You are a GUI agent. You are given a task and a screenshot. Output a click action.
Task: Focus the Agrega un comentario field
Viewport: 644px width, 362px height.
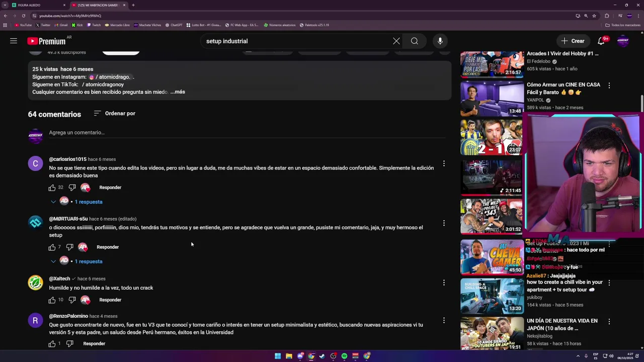click(x=247, y=133)
